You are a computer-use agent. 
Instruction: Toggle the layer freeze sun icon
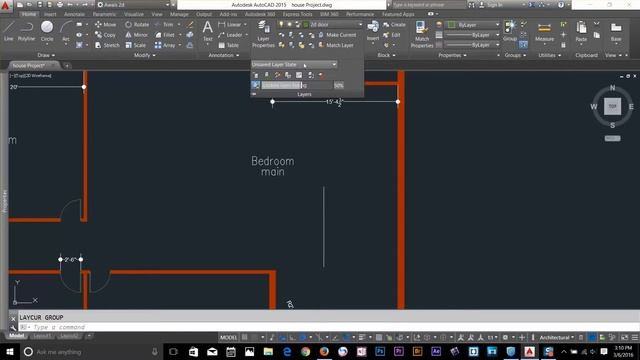point(289,24)
